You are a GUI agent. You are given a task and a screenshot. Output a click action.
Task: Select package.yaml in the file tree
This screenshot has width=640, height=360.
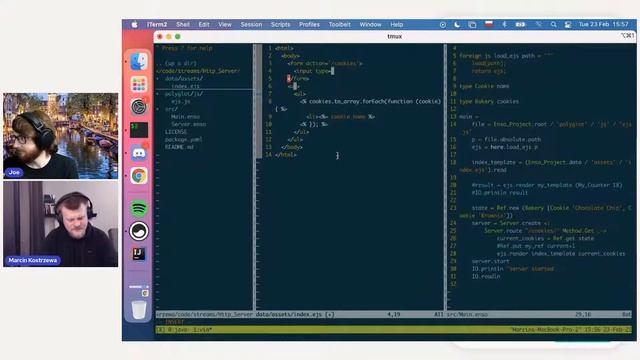pyautogui.click(x=183, y=140)
